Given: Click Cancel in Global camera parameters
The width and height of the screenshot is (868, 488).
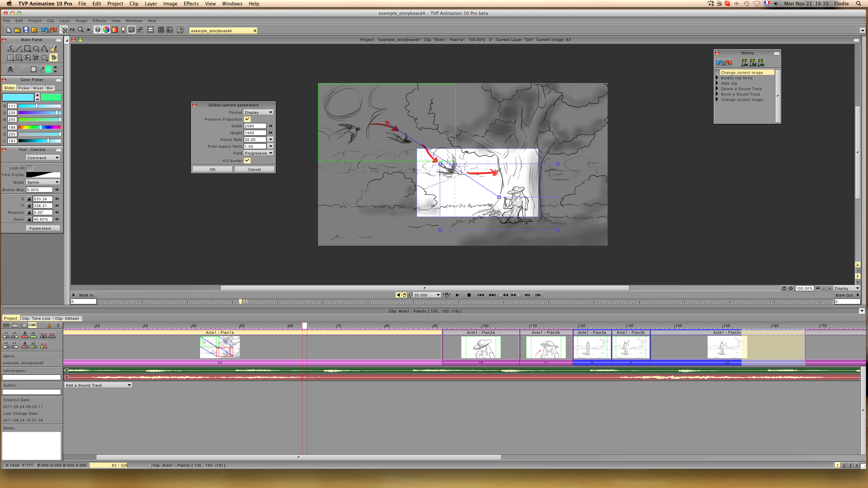Looking at the screenshot, I should click(254, 169).
